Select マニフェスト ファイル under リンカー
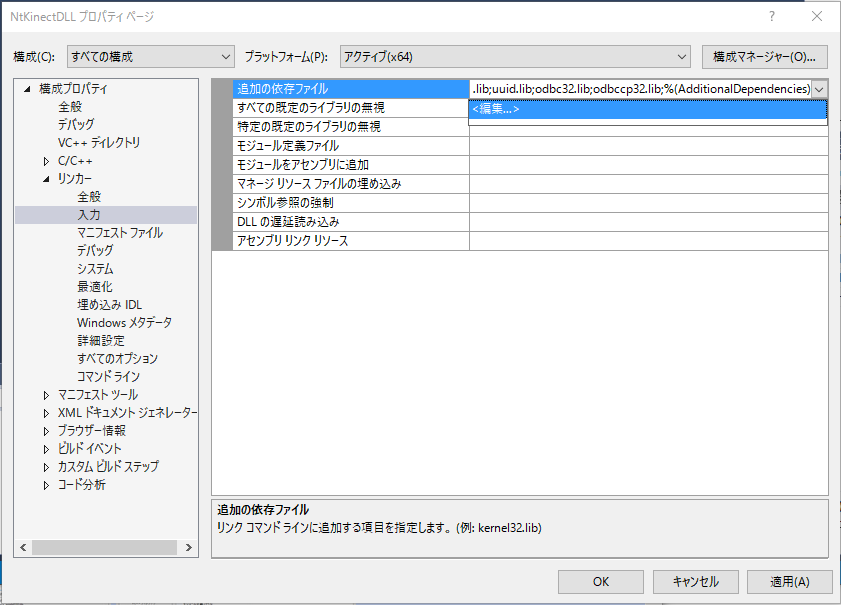This screenshot has width=841, height=605. 120,233
